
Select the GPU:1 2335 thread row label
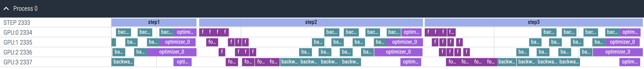pos(18,42)
